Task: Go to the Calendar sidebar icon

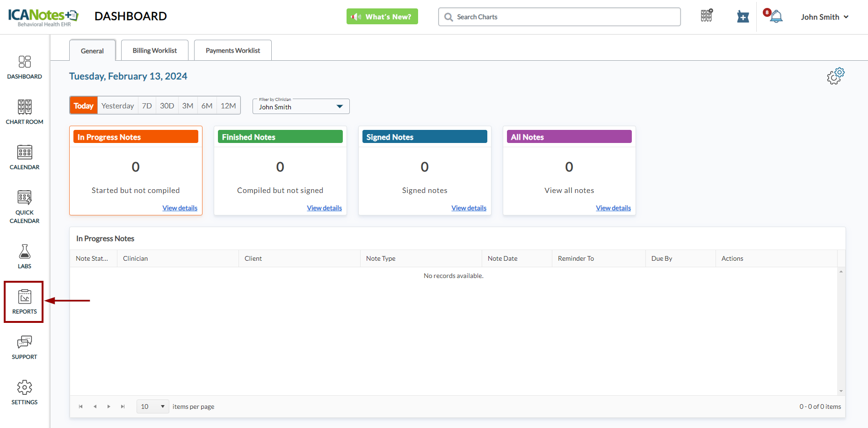Action: (24, 157)
